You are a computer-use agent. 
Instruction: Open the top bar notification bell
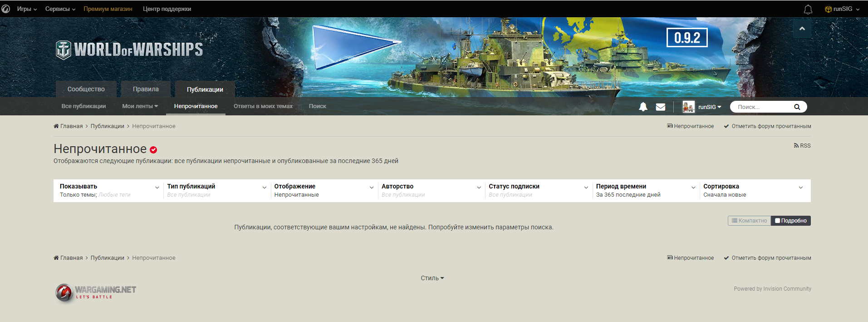808,9
